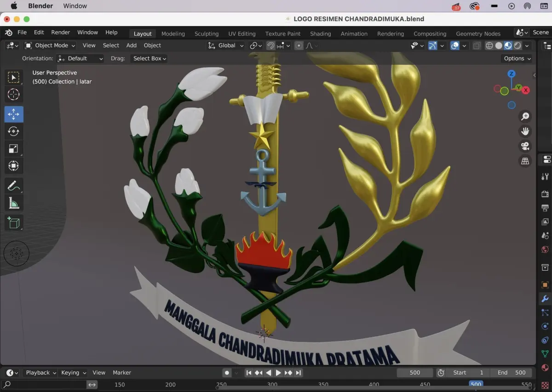Screen dimensions: 552x392
Task: Toggle auto keying record button
Action: point(227,373)
